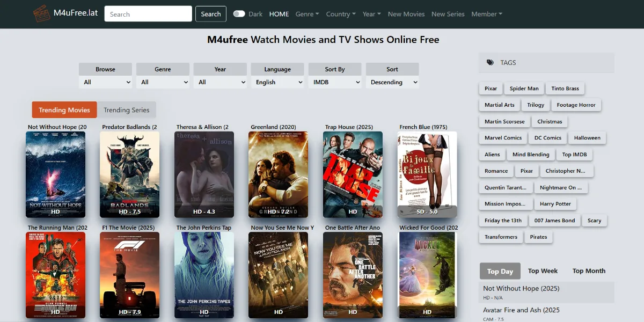This screenshot has width=644, height=322.
Task: Select the Top Week tab
Action: 543,271
